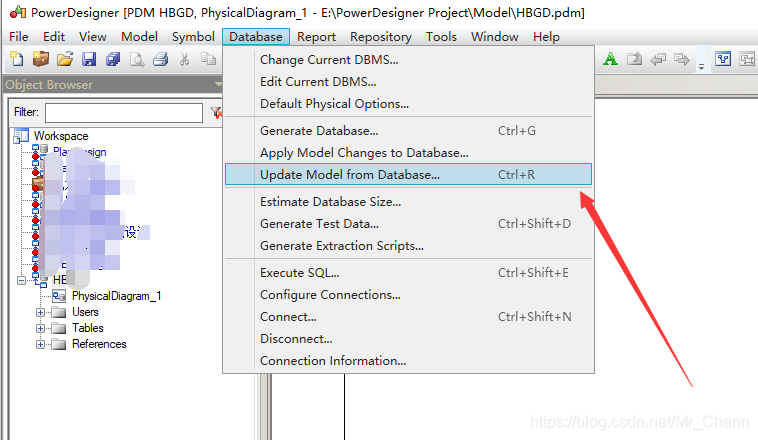
Task: Select the References folder label
Action: tap(99, 344)
